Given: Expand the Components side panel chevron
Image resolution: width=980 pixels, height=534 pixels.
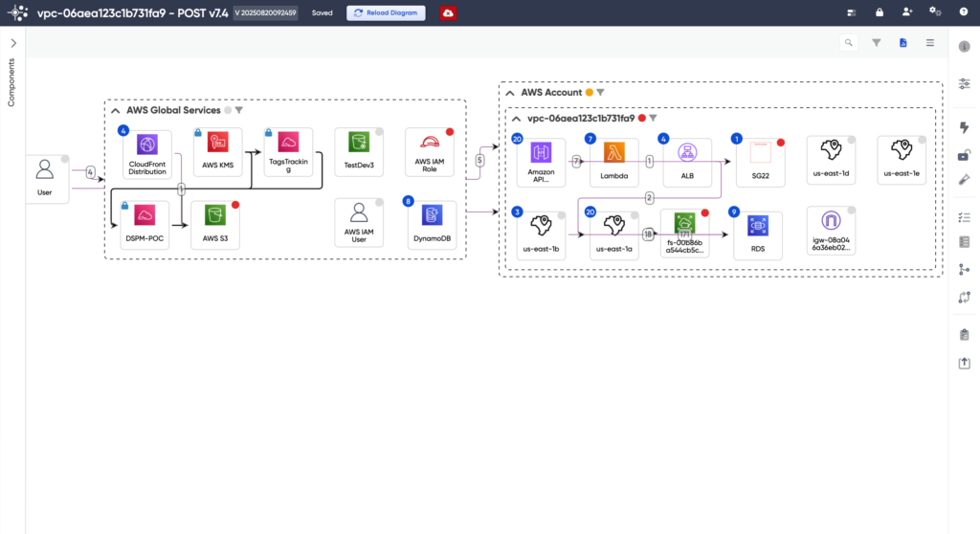Looking at the screenshot, I should click(13, 43).
